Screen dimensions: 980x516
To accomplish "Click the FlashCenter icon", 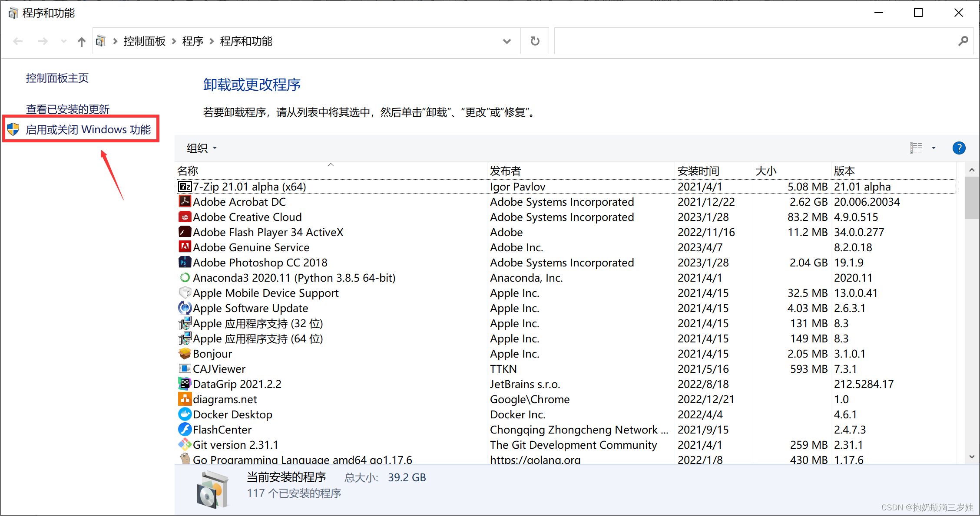I will 185,429.
